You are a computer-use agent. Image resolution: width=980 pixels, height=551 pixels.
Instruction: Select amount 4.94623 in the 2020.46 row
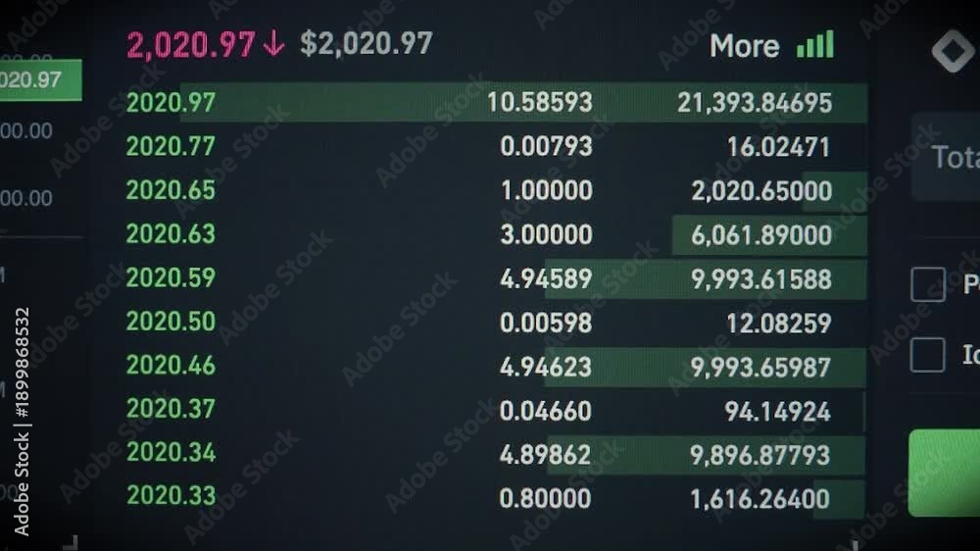[x=546, y=367]
